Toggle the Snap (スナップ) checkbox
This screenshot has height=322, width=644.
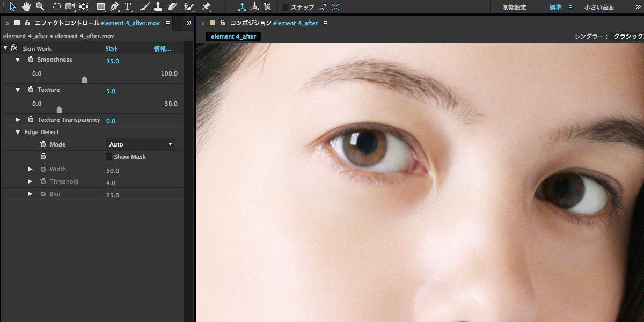(x=286, y=8)
